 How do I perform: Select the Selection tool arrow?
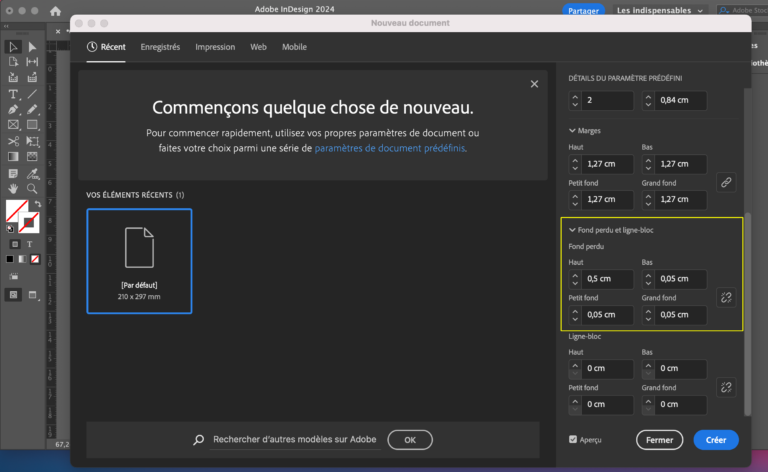pyautogui.click(x=13, y=47)
